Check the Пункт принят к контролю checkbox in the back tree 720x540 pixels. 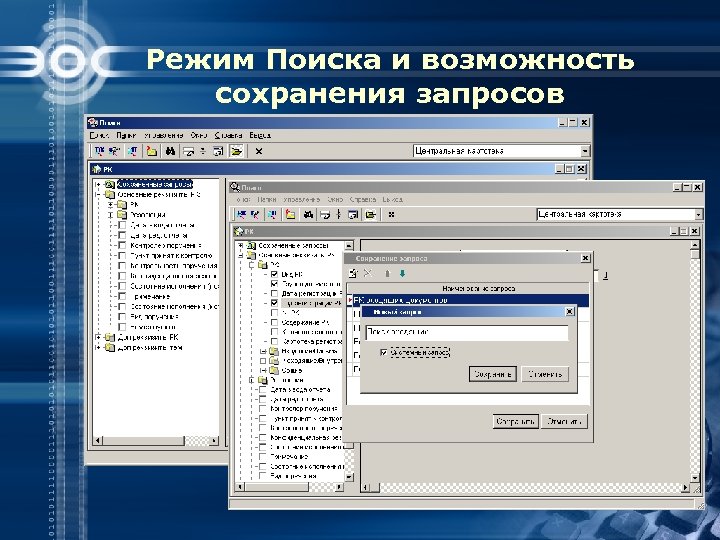click(x=122, y=256)
